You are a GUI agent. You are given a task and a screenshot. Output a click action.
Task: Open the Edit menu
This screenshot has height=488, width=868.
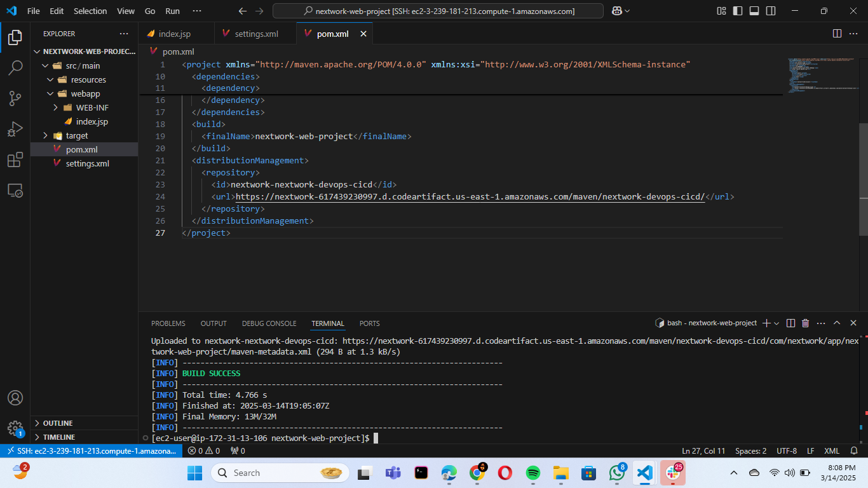(x=57, y=11)
